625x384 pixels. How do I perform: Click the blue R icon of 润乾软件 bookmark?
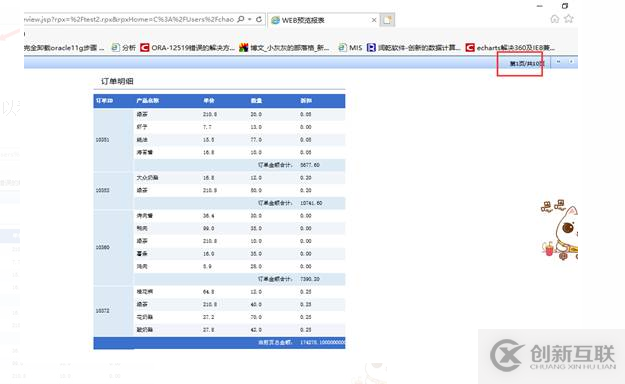coord(371,48)
